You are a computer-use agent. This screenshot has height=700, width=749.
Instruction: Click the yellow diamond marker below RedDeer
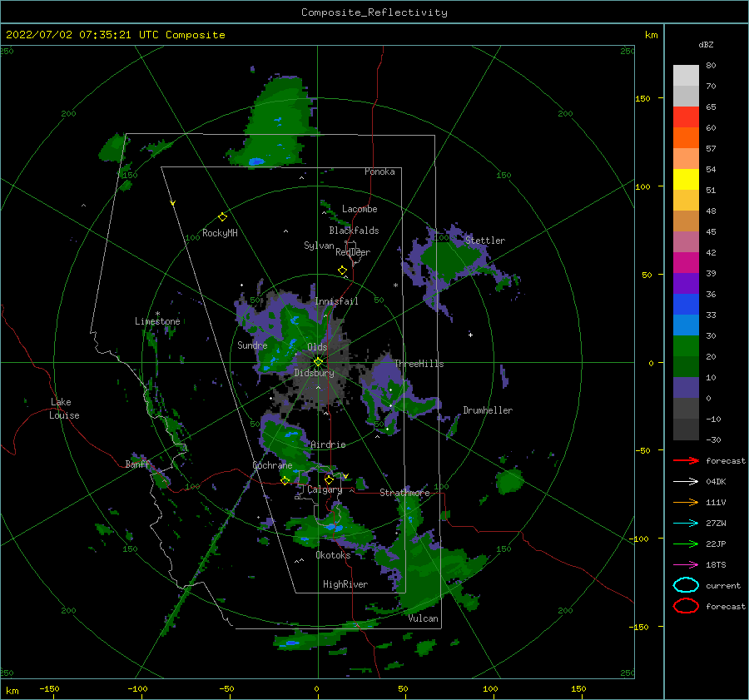coord(343,271)
